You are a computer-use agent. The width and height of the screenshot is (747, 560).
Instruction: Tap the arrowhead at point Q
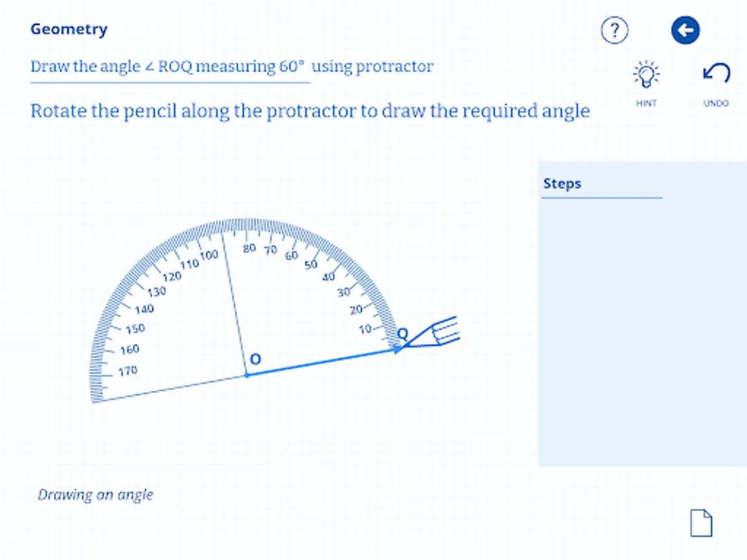click(x=397, y=348)
